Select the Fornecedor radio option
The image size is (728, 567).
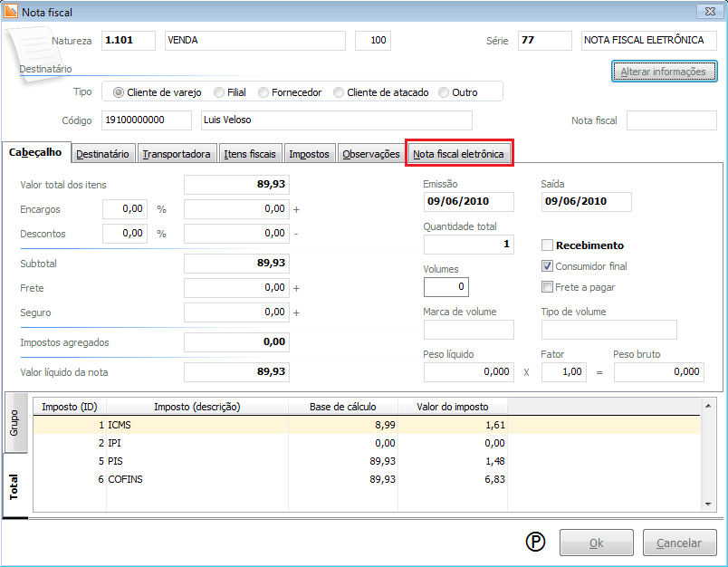(x=263, y=92)
